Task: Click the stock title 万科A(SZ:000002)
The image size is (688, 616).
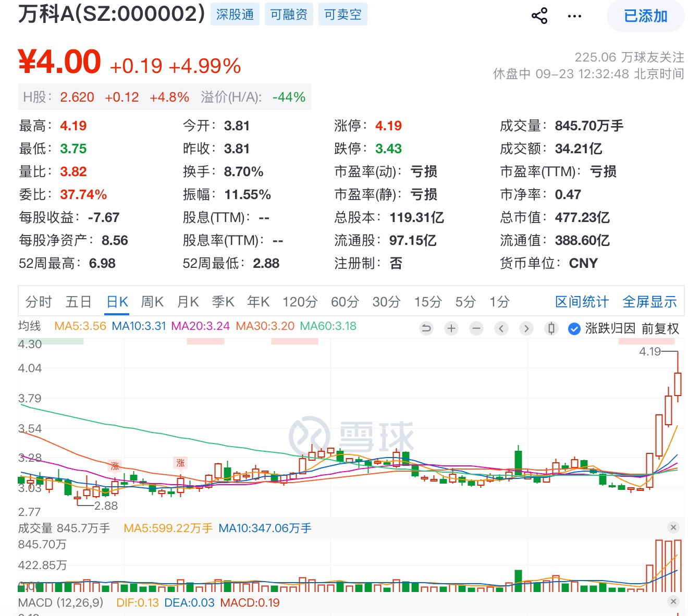Action: [112, 14]
